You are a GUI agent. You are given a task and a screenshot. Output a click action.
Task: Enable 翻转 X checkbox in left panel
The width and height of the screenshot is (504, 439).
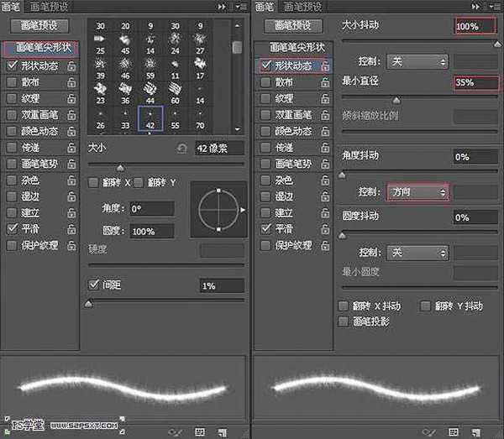94,182
